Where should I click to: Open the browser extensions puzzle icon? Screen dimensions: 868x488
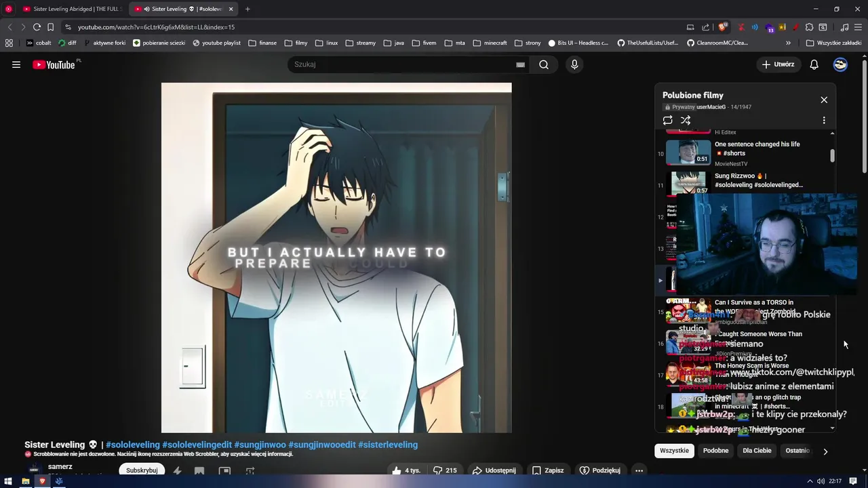point(809,27)
